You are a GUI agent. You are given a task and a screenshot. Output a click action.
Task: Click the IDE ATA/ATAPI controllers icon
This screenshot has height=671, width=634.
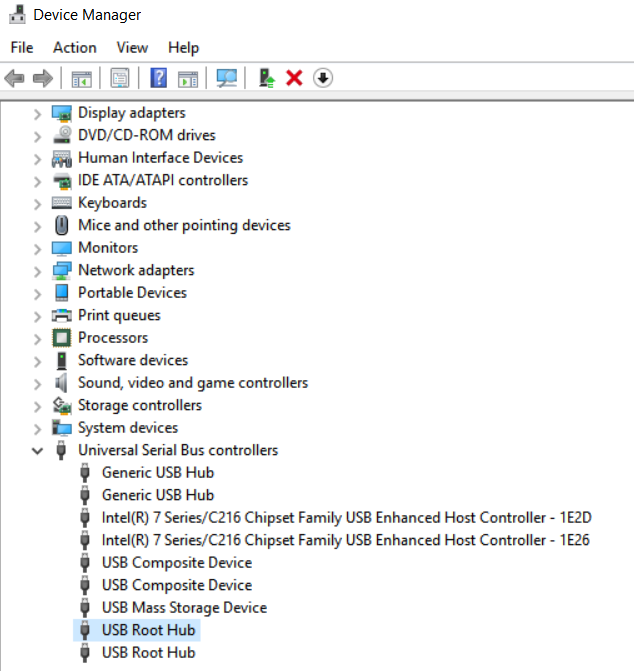[62, 181]
